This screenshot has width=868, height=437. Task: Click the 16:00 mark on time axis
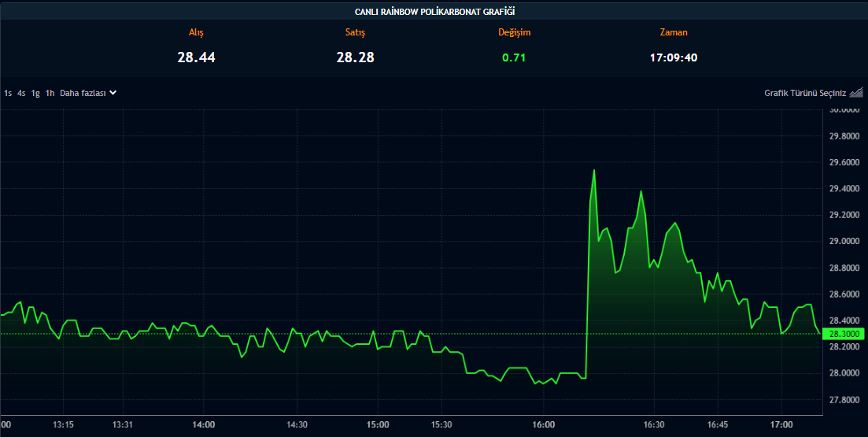coord(544,425)
